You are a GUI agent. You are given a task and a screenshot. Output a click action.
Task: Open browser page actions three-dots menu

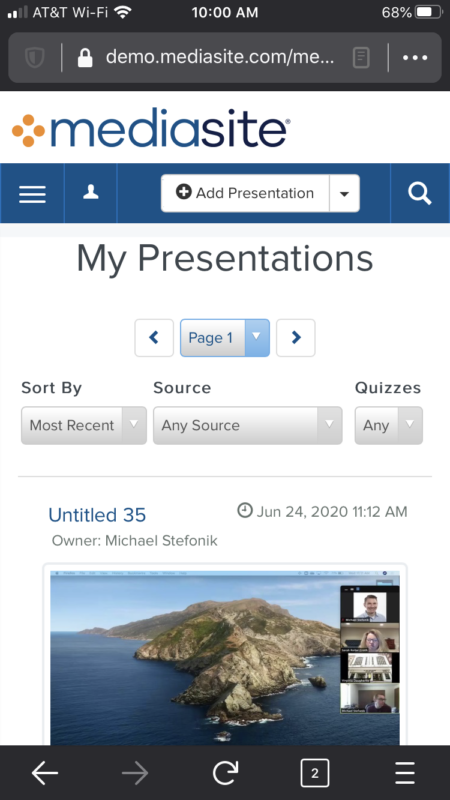pyautogui.click(x=415, y=58)
